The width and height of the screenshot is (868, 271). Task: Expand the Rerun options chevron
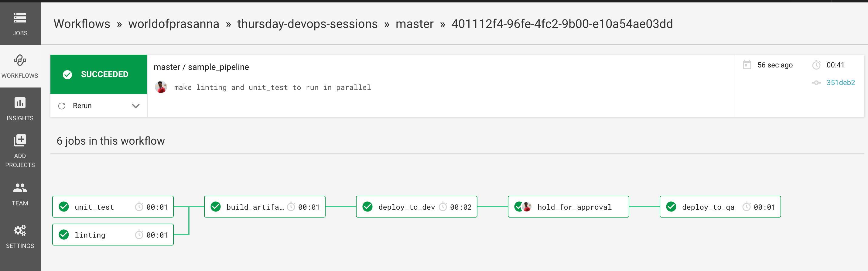136,105
